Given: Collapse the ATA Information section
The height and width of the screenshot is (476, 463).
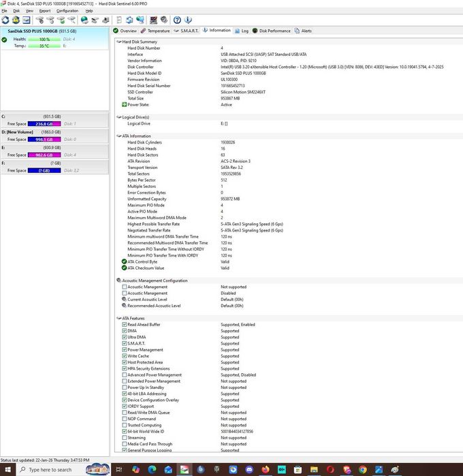Looking at the screenshot, I should click(118, 136).
